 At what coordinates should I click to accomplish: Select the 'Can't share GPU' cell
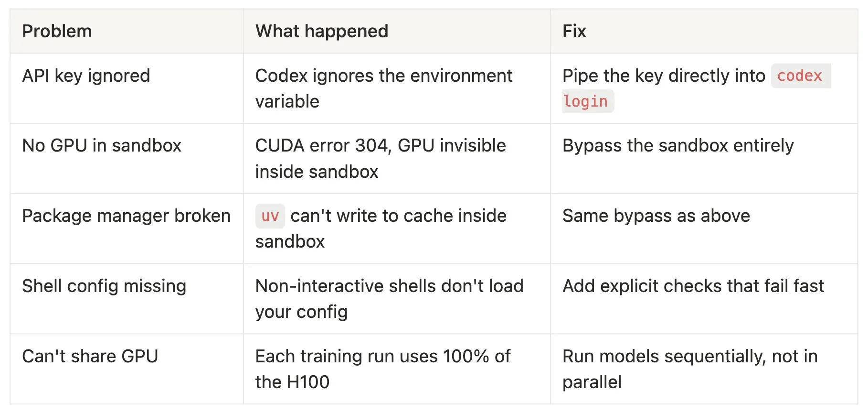90,357
